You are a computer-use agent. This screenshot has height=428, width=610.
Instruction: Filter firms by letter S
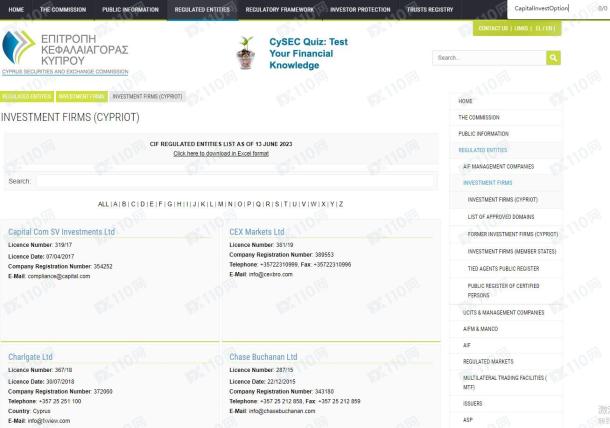[277, 204]
